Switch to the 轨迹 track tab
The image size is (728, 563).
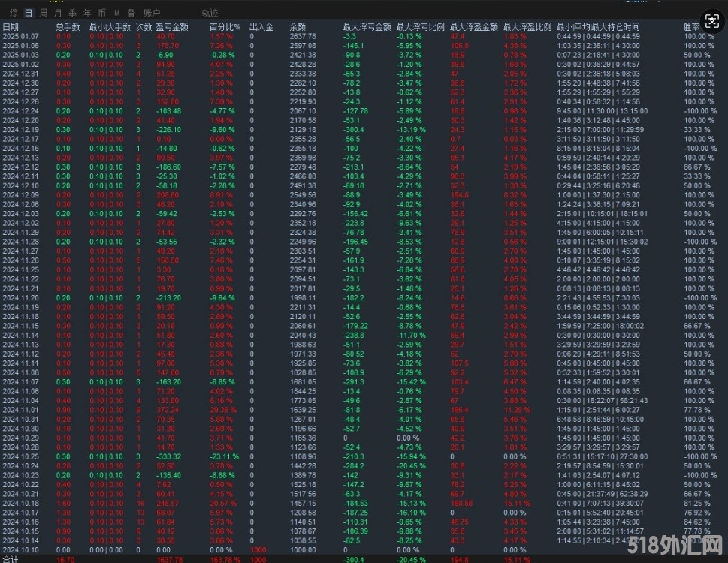(210, 13)
